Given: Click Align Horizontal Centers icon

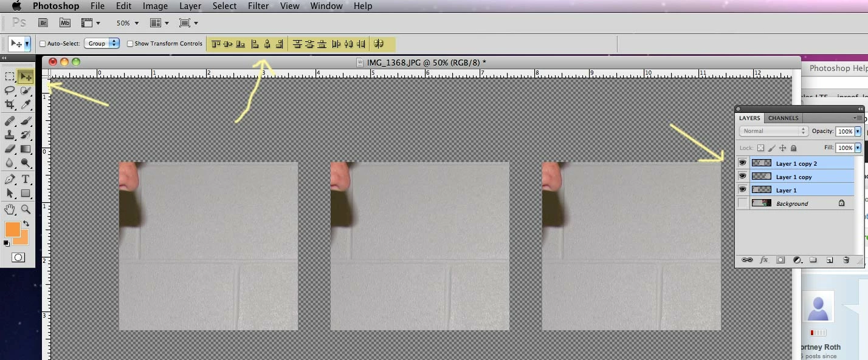Looking at the screenshot, I should coord(267,44).
